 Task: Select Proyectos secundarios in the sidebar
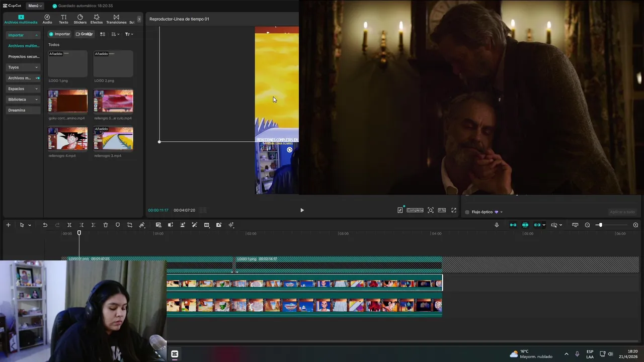tap(23, 57)
